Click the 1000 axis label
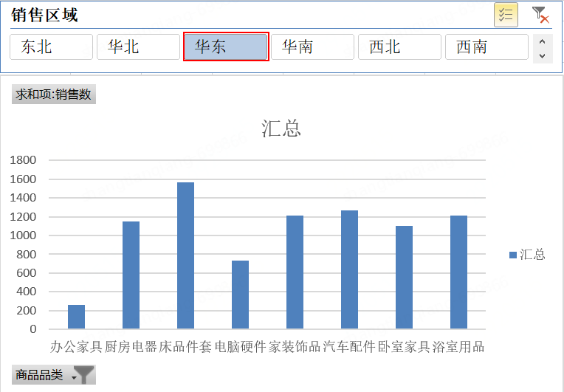 23,235
